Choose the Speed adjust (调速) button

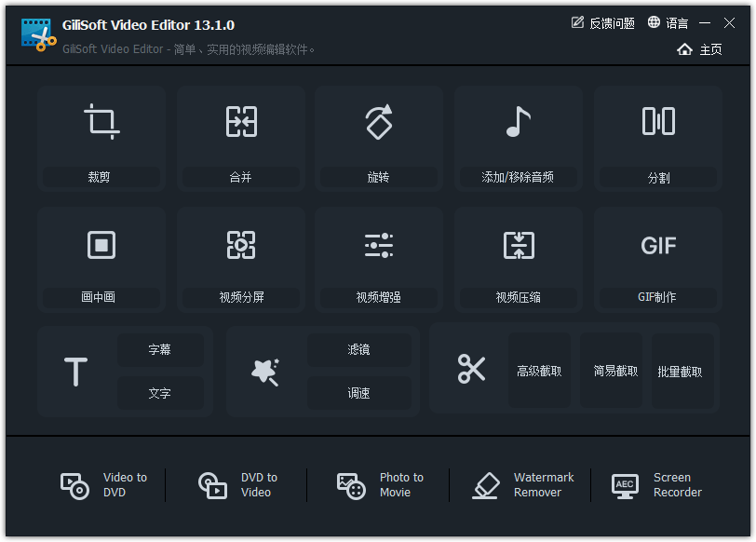coord(359,393)
